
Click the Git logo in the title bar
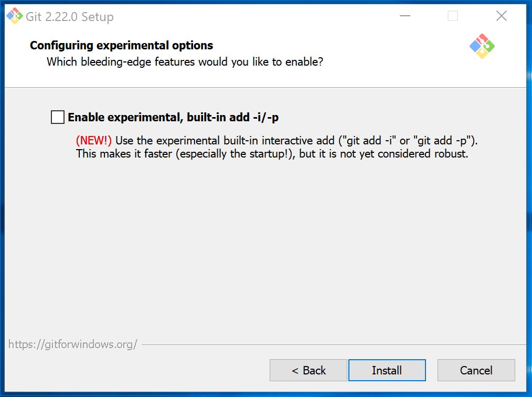pyautogui.click(x=14, y=16)
